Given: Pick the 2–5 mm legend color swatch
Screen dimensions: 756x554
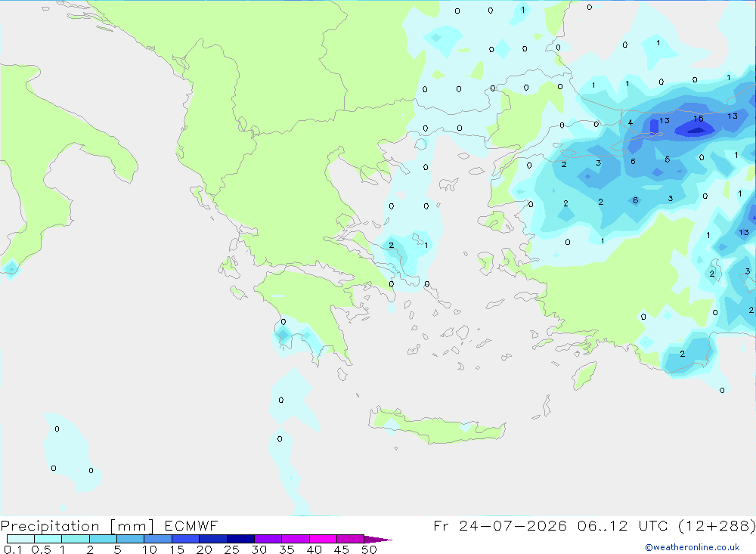Looking at the screenshot, I should tap(103, 539).
